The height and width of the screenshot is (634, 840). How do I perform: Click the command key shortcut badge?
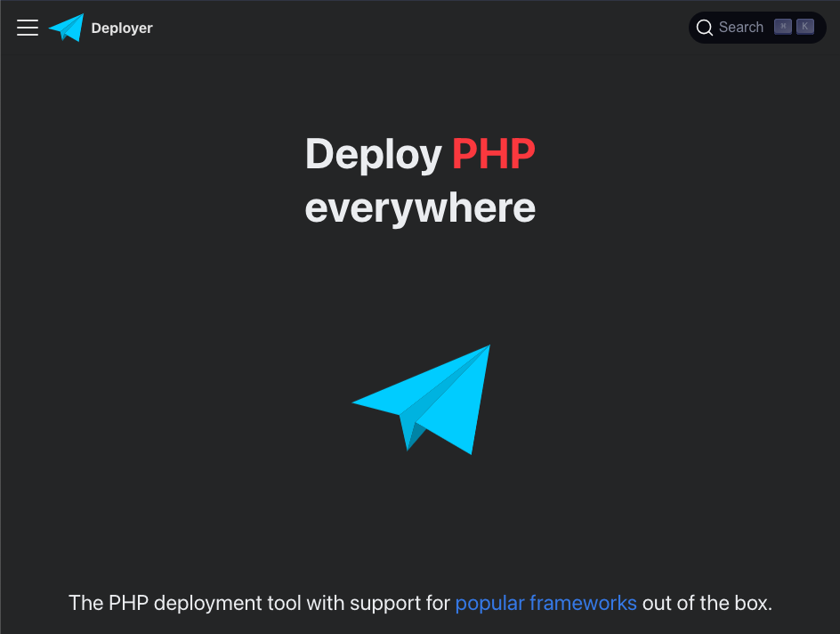[782, 27]
